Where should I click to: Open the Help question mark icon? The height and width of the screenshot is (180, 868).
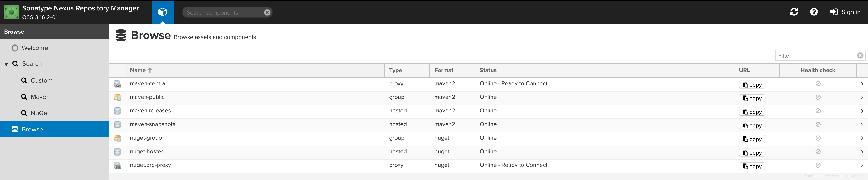click(814, 12)
